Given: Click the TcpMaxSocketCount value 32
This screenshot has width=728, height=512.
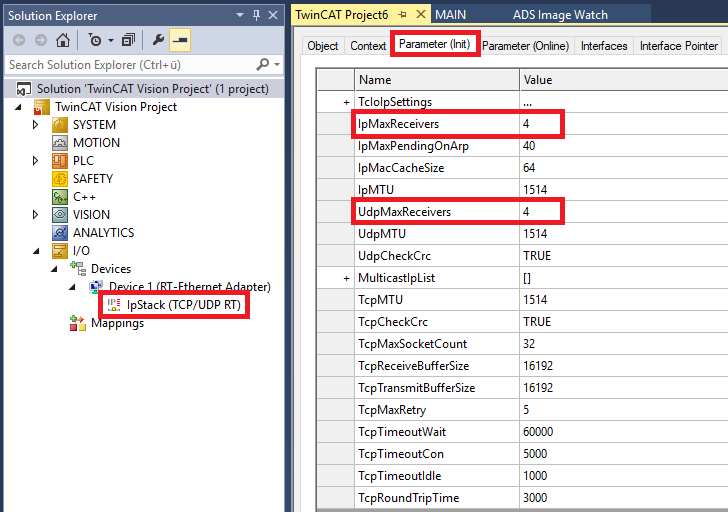Looking at the screenshot, I should click(529, 344).
